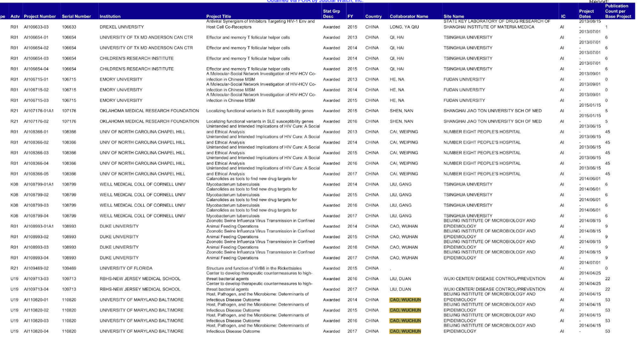The width and height of the screenshot is (644, 341).
Task: Click the Collaborator Name column header
Action: pyautogui.click(x=409, y=17)
